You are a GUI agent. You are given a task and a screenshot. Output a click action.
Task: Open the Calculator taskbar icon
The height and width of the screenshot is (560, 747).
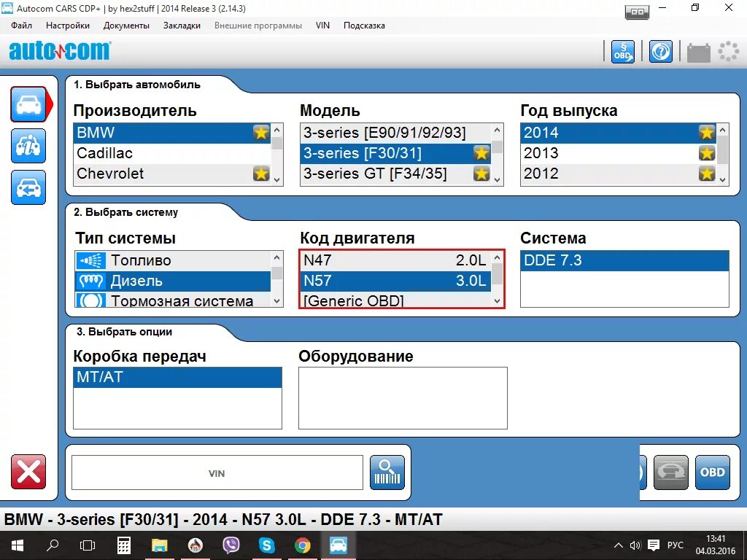coord(124,545)
